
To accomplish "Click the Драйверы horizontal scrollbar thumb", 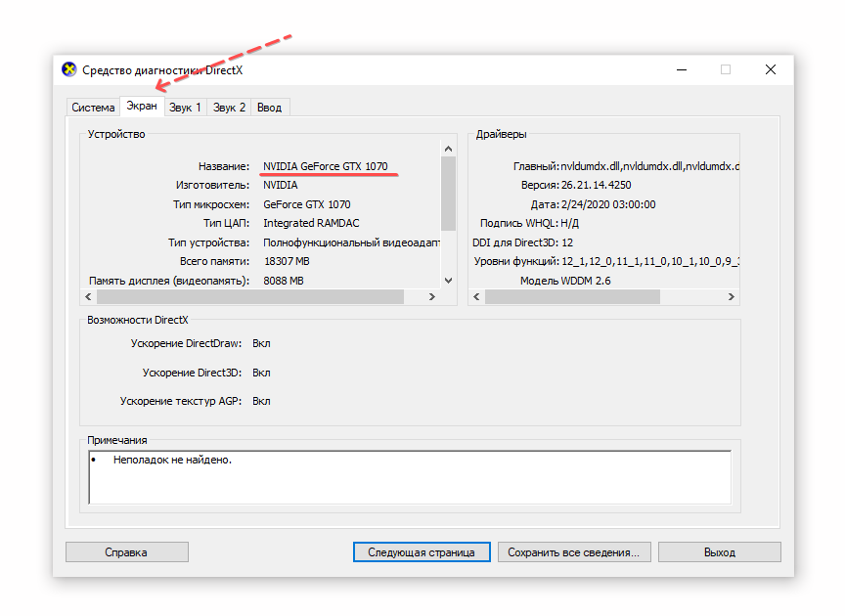I will point(572,296).
